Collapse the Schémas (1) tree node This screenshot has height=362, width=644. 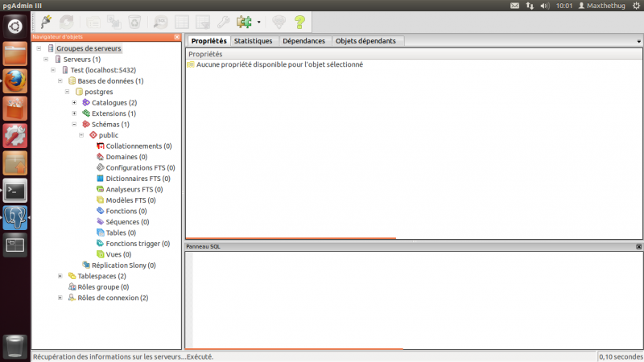tap(75, 124)
